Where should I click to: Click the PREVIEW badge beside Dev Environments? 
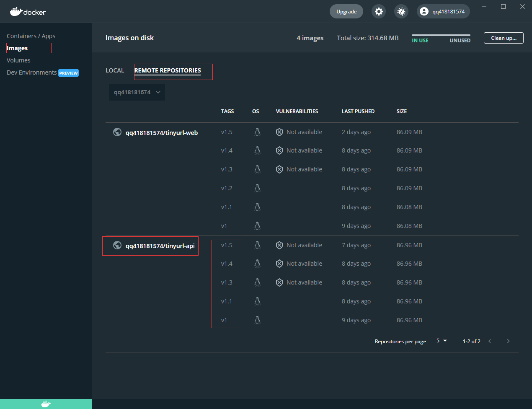pos(69,73)
